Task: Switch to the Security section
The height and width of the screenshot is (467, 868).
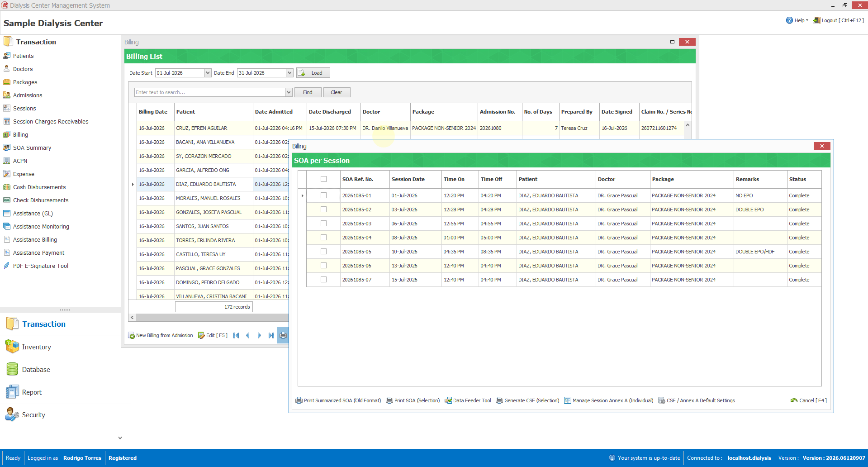Action: (25, 415)
